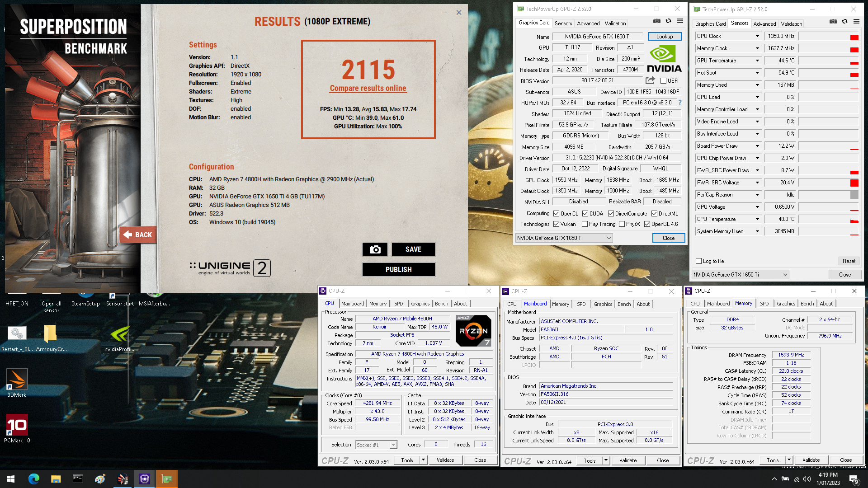The height and width of the screenshot is (488, 868).
Task: Open GPU selector combo in GPU-Z Sensors window
Action: point(741,275)
